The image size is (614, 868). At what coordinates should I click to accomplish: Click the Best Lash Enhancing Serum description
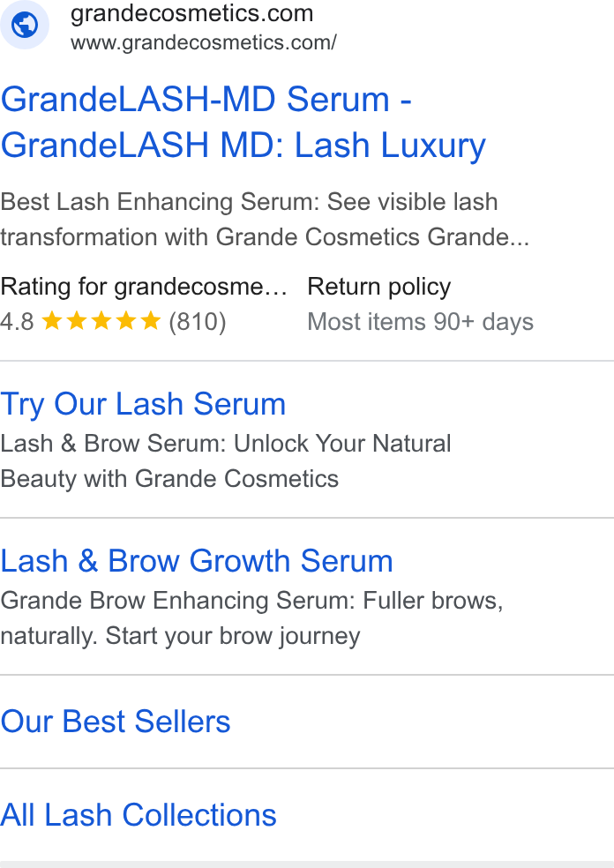(265, 220)
